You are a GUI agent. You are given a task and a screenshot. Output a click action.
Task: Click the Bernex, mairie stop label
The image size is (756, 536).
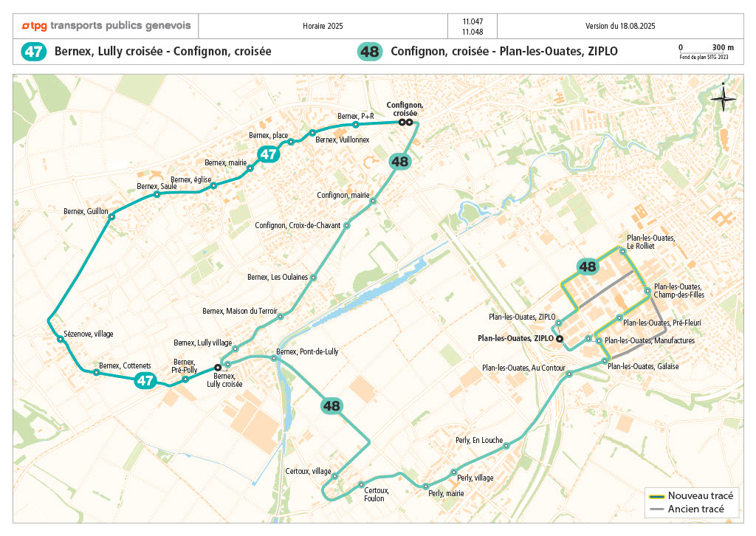[225, 162]
